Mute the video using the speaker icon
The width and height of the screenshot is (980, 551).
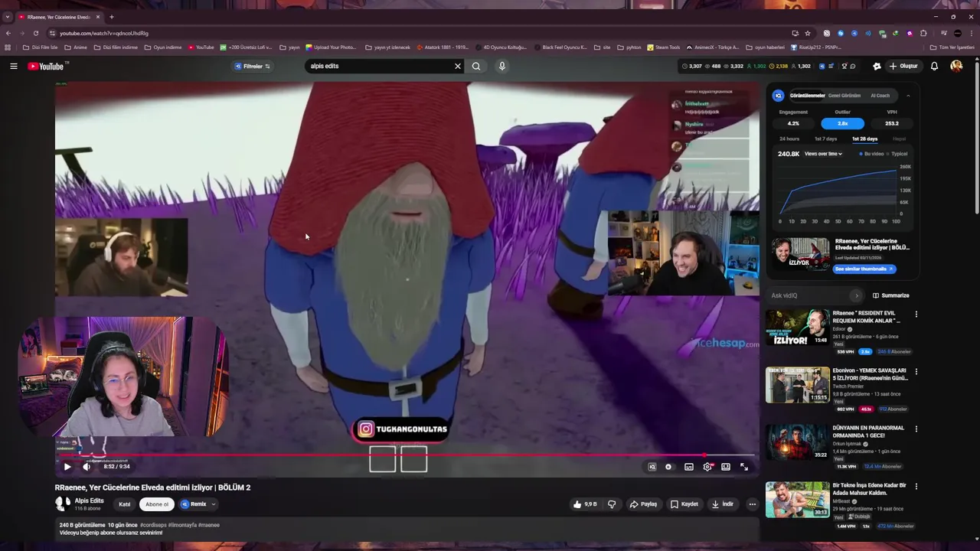pos(87,467)
